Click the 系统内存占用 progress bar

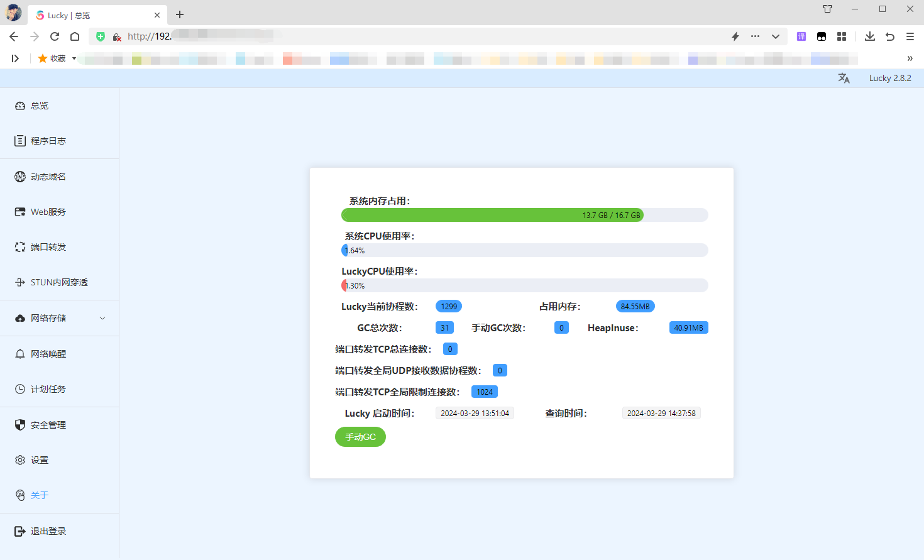click(x=524, y=215)
